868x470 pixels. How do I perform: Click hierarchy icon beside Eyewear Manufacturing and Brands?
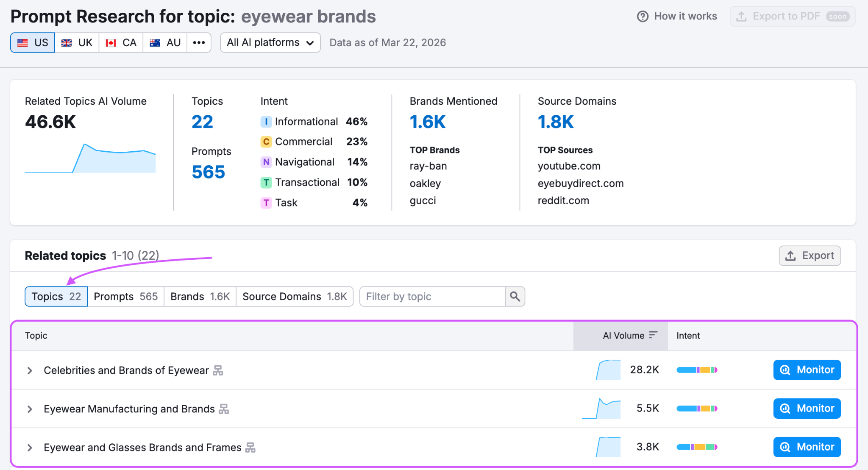pos(224,409)
